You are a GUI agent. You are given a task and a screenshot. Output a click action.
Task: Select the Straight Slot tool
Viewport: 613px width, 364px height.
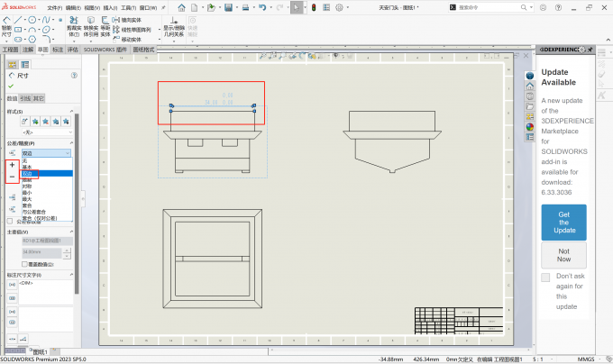pos(18,39)
